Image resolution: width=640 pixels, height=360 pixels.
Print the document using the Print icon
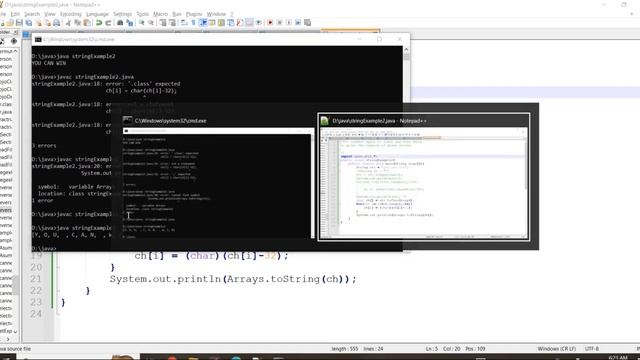coord(57,23)
